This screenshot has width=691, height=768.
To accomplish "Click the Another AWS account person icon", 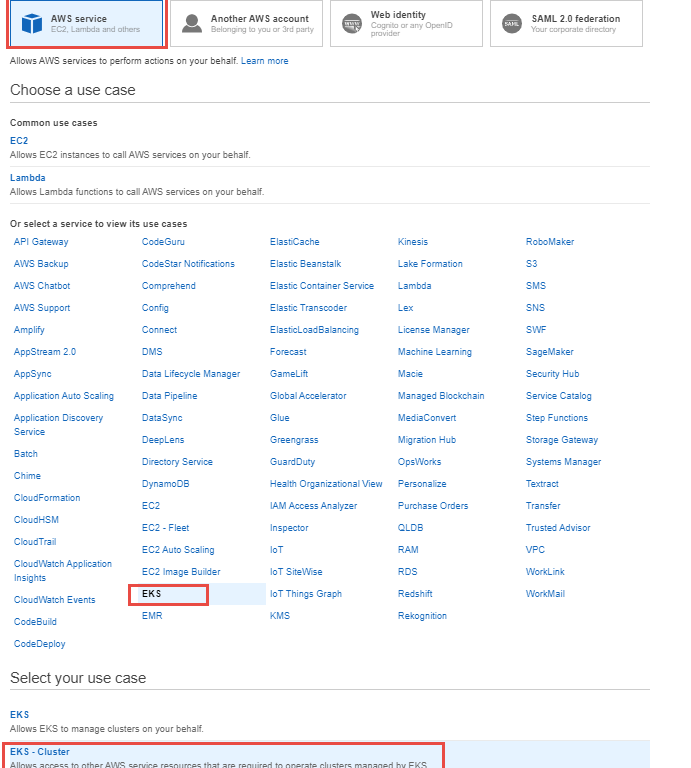I will (x=191, y=23).
